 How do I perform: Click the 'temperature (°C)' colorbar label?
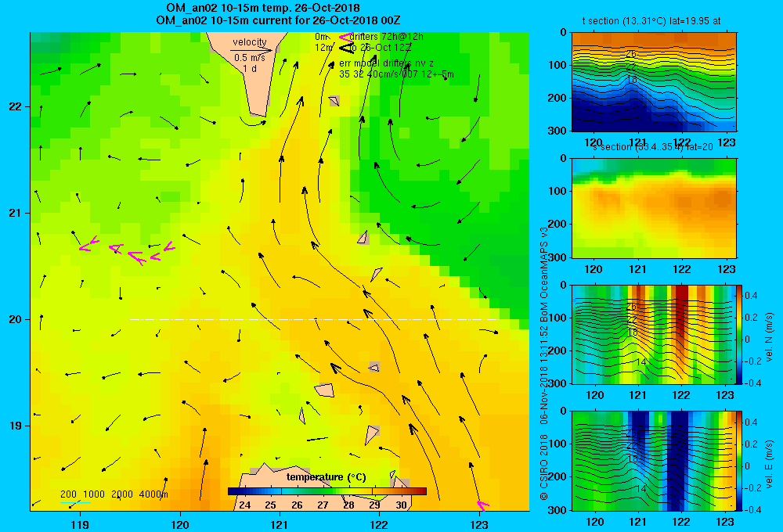pyautogui.click(x=326, y=477)
